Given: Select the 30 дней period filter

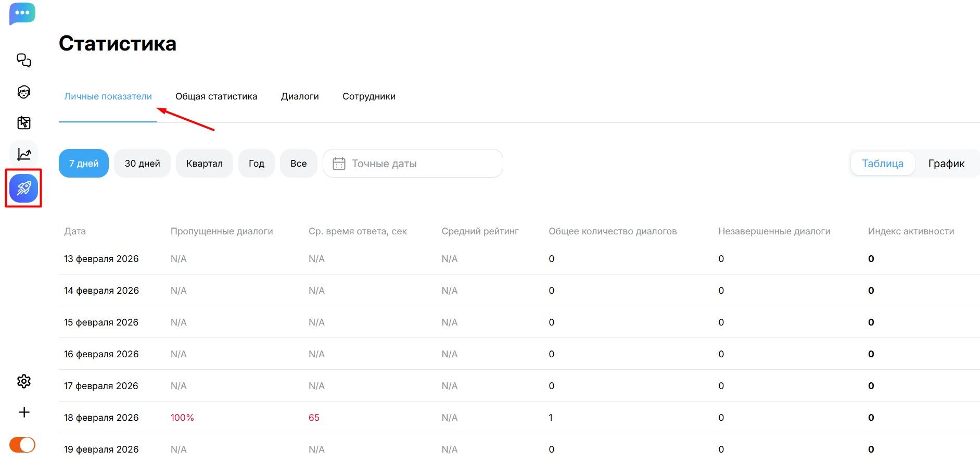Looking at the screenshot, I should [x=142, y=164].
